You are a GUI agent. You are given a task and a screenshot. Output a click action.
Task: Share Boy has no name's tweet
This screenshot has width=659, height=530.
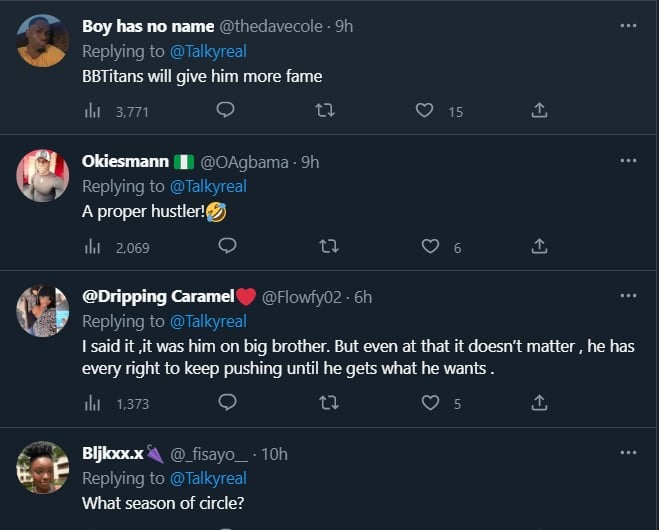(539, 110)
